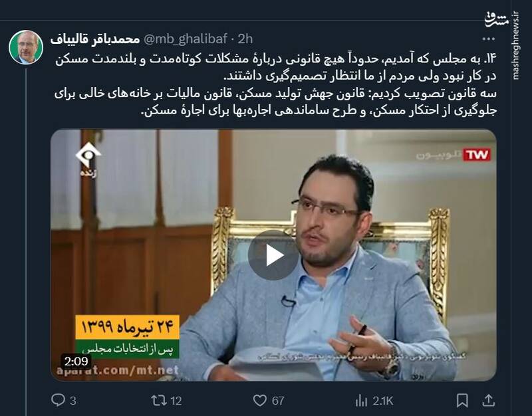Open the @mb_ghalibaf handle link
The height and width of the screenshot is (416, 532).
186,39
